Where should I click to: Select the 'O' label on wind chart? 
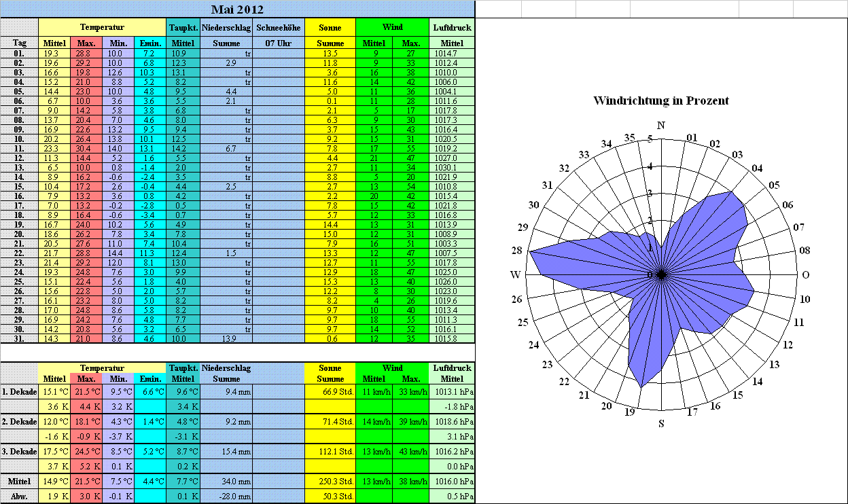pyautogui.click(x=806, y=275)
